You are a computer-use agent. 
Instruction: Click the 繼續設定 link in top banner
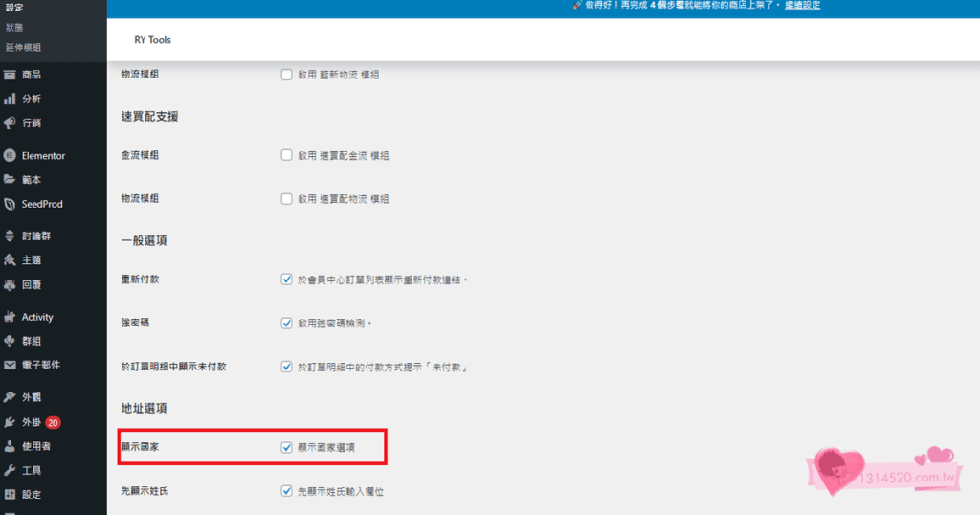(802, 6)
